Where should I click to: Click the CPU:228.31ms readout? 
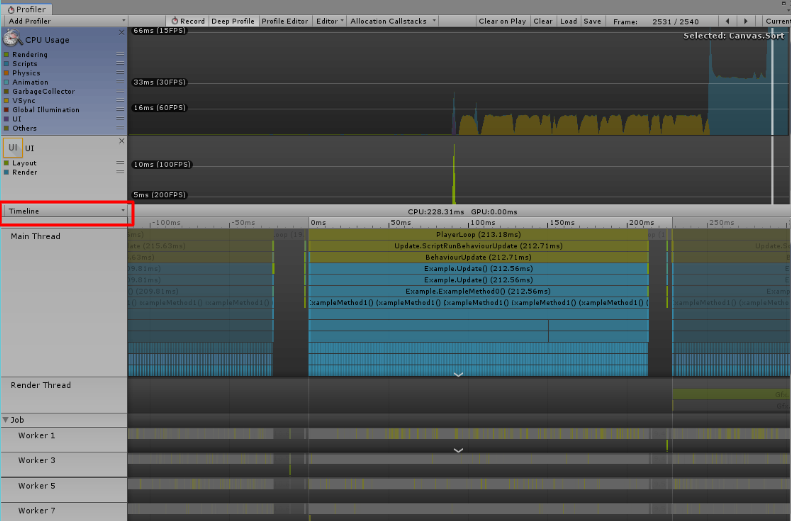pos(435,211)
